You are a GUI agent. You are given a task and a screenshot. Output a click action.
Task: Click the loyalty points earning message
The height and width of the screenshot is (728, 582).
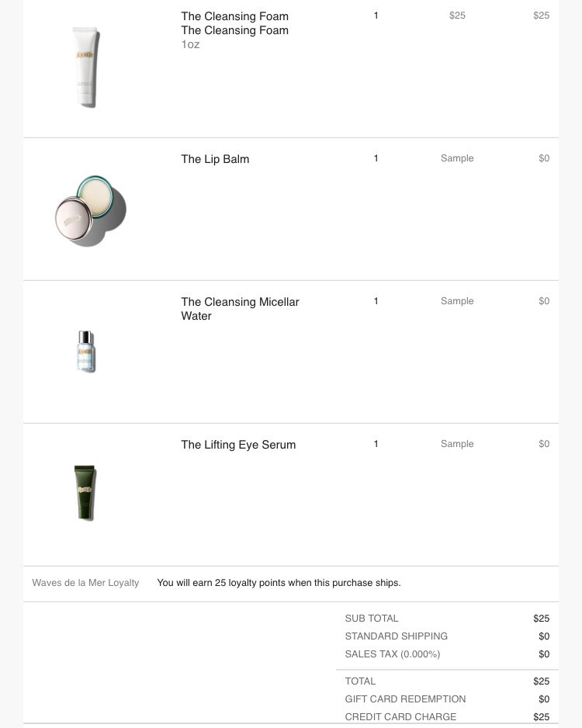coord(279,583)
